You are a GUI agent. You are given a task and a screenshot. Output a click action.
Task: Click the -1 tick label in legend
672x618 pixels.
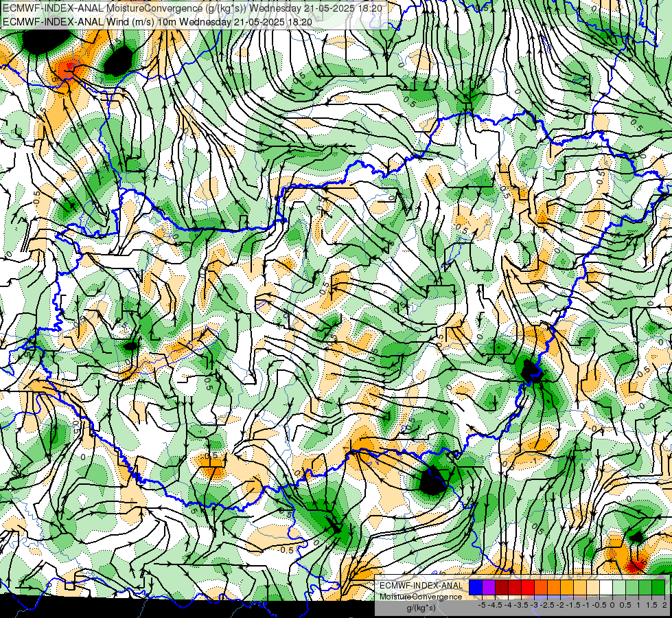coord(586,605)
